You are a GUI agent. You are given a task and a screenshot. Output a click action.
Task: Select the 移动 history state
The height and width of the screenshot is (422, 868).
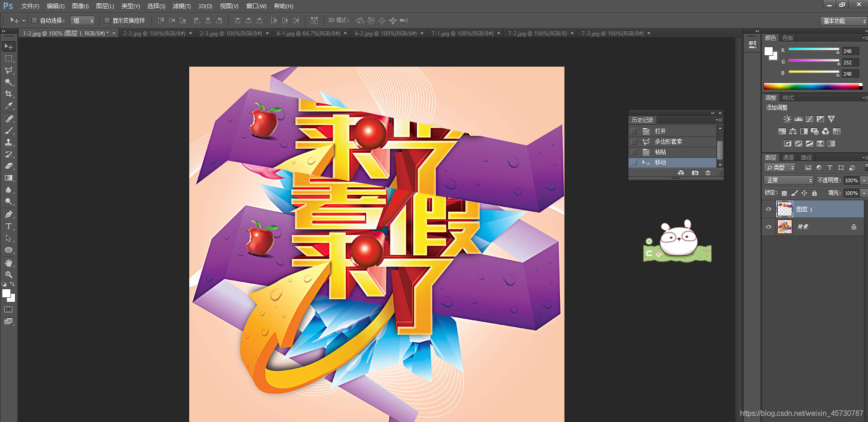pos(673,162)
